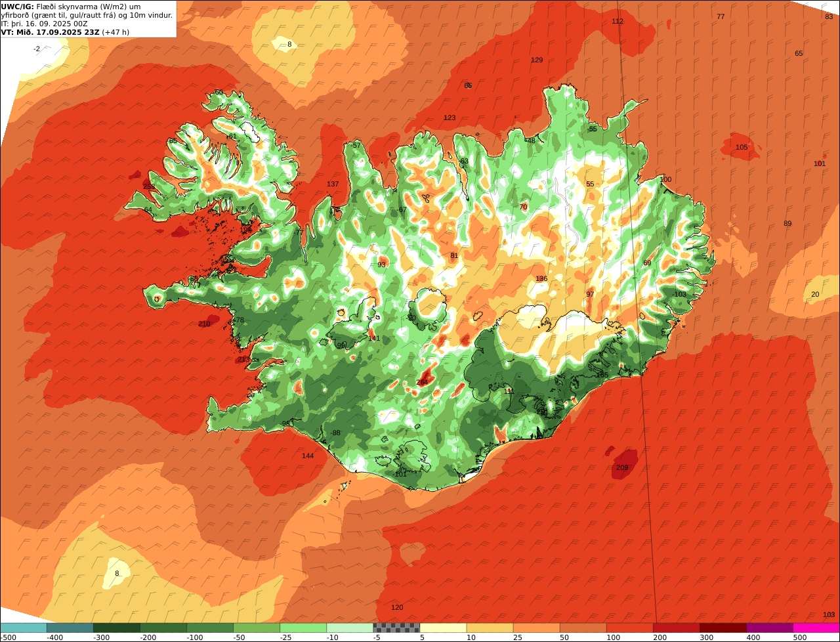Select the light orange legend swatch between 25 and 50
Viewport: 840px width, 642px height.
(x=537, y=628)
